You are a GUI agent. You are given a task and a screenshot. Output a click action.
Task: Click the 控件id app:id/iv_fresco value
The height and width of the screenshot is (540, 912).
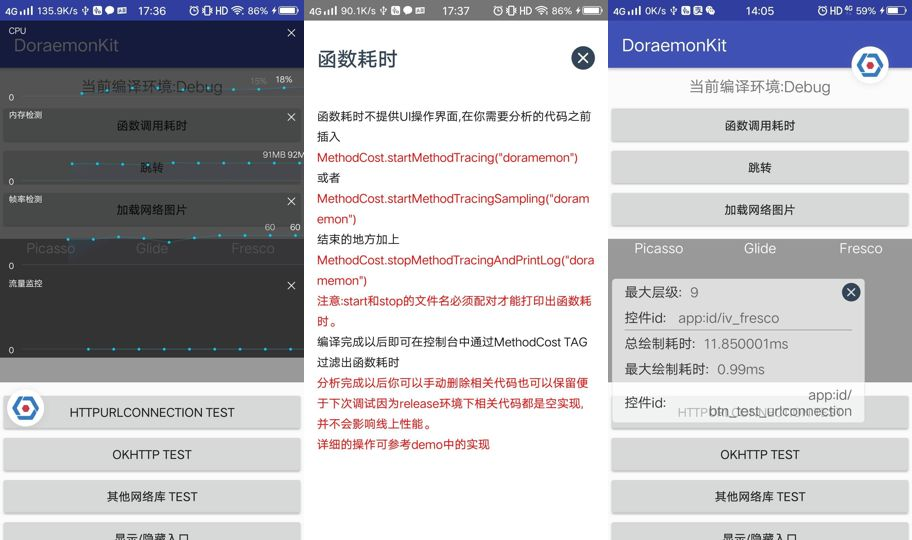click(728, 318)
